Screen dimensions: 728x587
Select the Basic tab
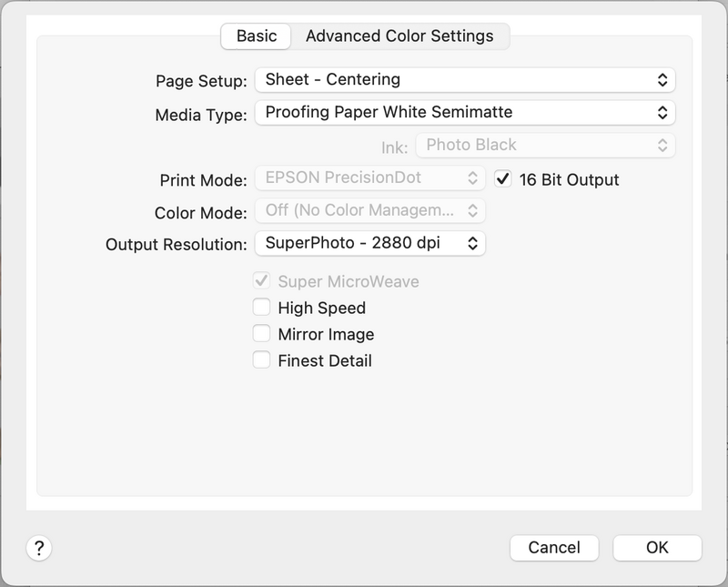pos(256,36)
